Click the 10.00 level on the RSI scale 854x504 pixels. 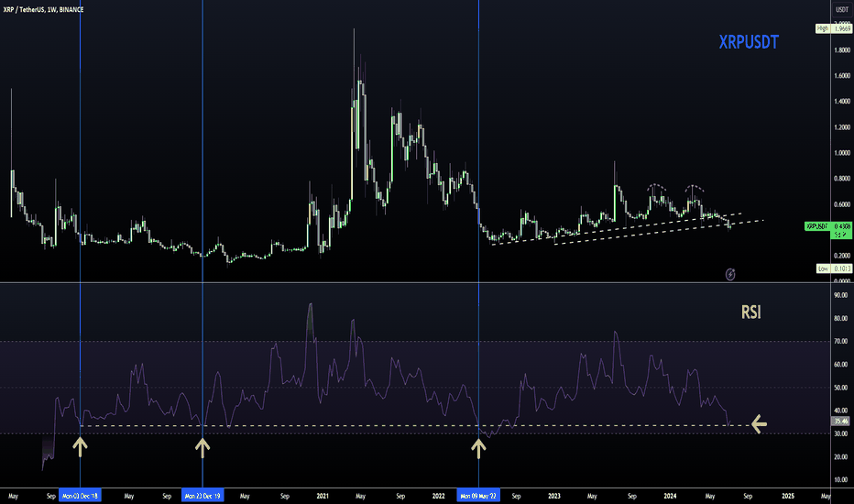tap(841, 480)
